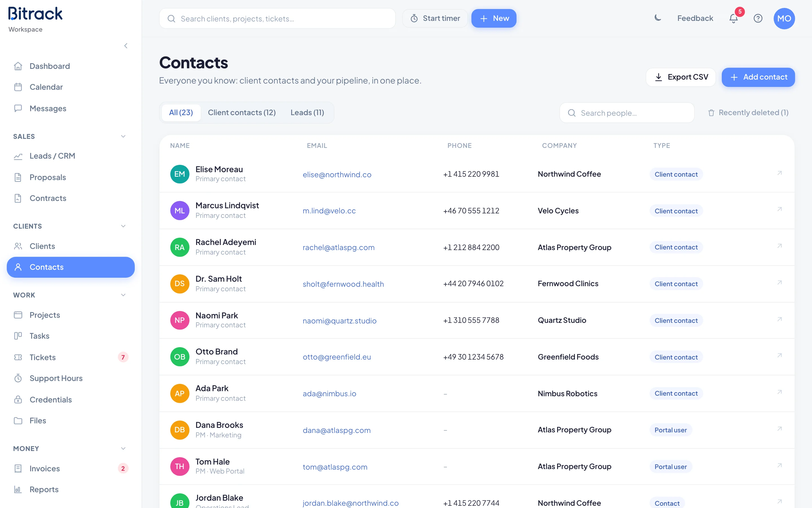Click Export CSV button
Screen dimensions: 812x508
[x=681, y=77]
